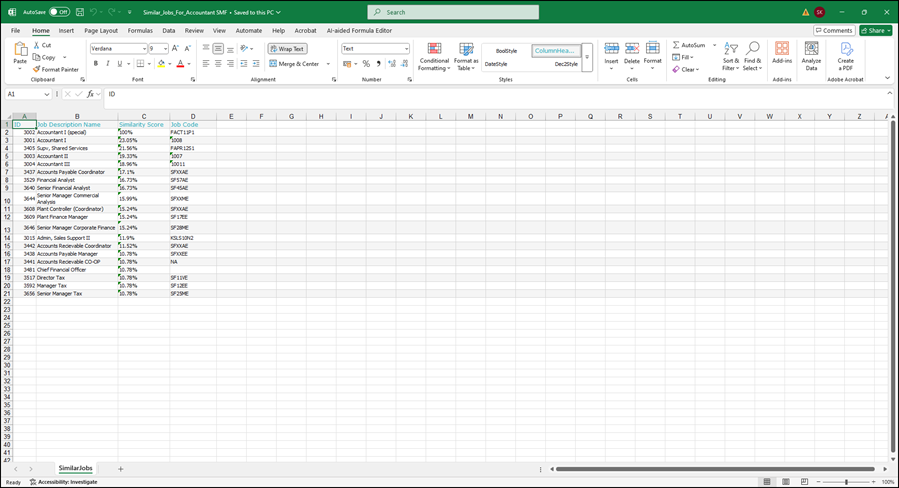This screenshot has height=488, width=899.
Task: Click the Format Painter brush icon
Action: point(36,69)
